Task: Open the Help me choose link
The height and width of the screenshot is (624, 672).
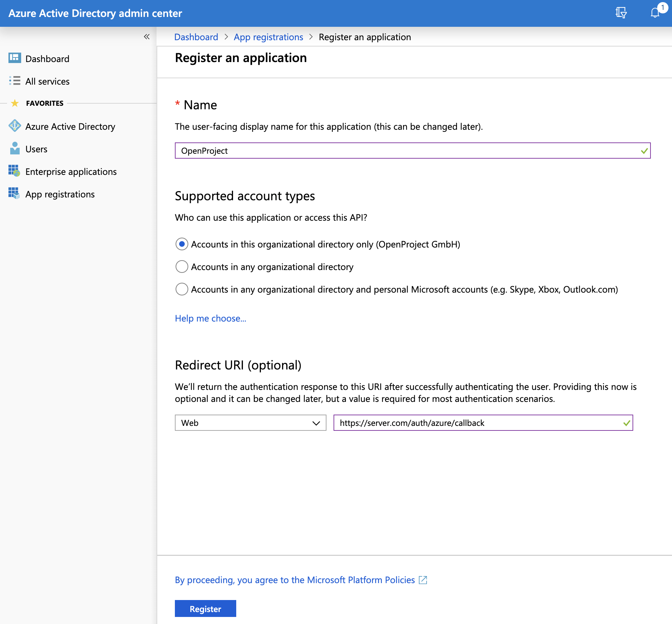Action: tap(210, 318)
